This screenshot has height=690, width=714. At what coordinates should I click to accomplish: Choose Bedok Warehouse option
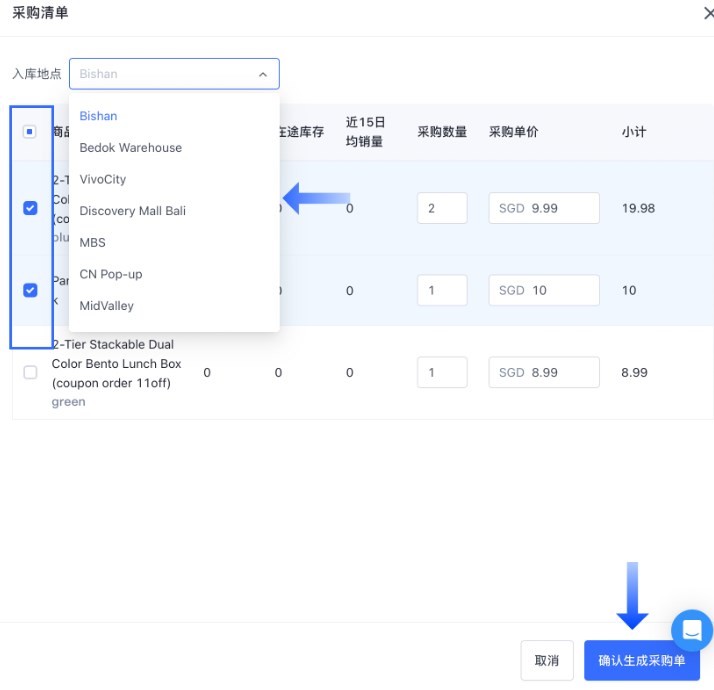click(130, 148)
